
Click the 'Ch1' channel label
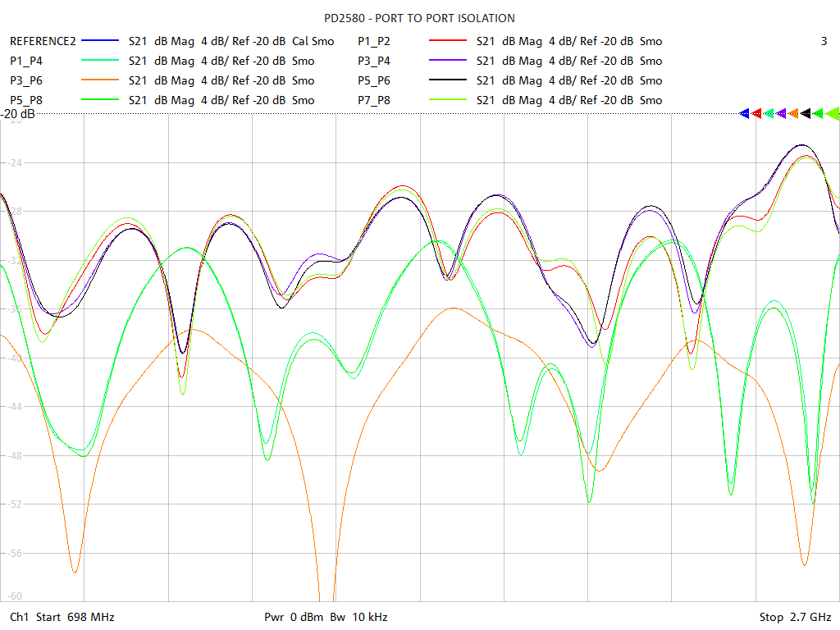(20, 617)
